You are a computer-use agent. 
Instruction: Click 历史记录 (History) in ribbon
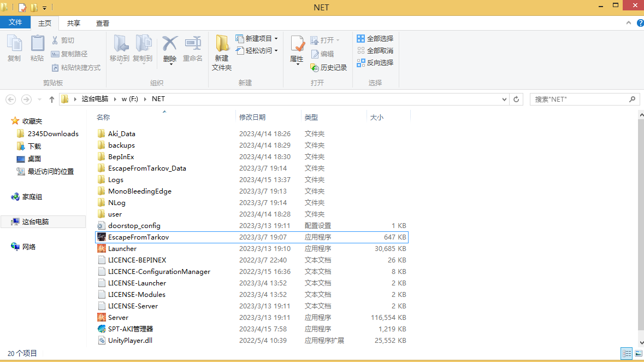[x=329, y=67]
